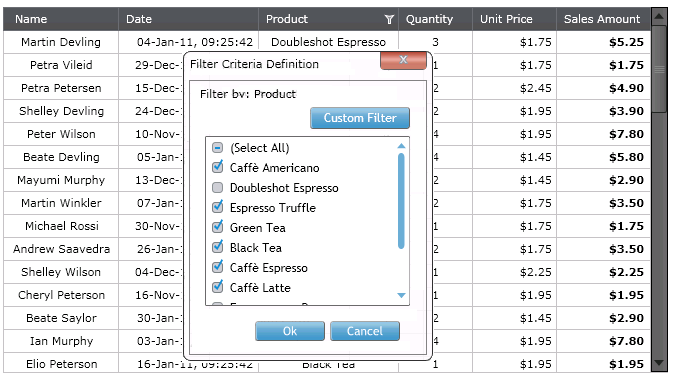Close the Filter Criteria Definition dialog
Image resolution: width=673 pixels, height=377 pixels.
pyautogui.click(x=403, y=60)
